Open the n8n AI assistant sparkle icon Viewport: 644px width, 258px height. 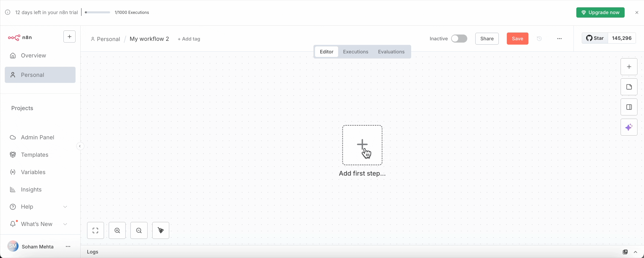629,127
